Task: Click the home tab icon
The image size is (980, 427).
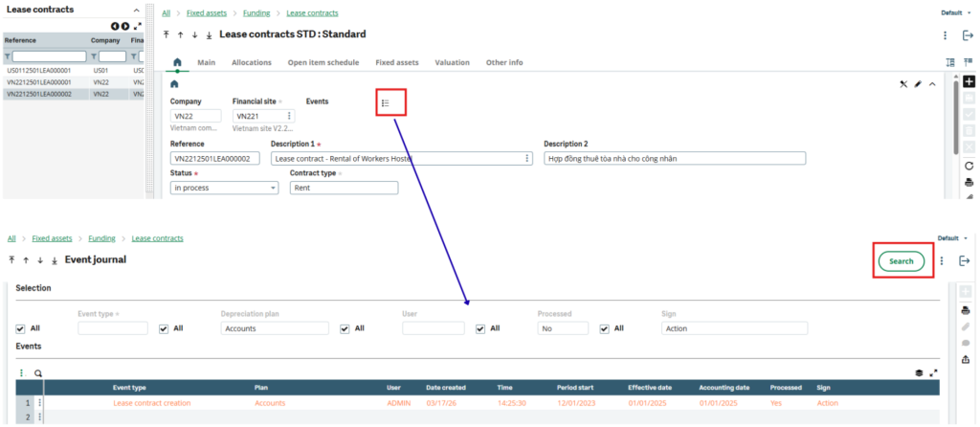Action: pos(176,62)
